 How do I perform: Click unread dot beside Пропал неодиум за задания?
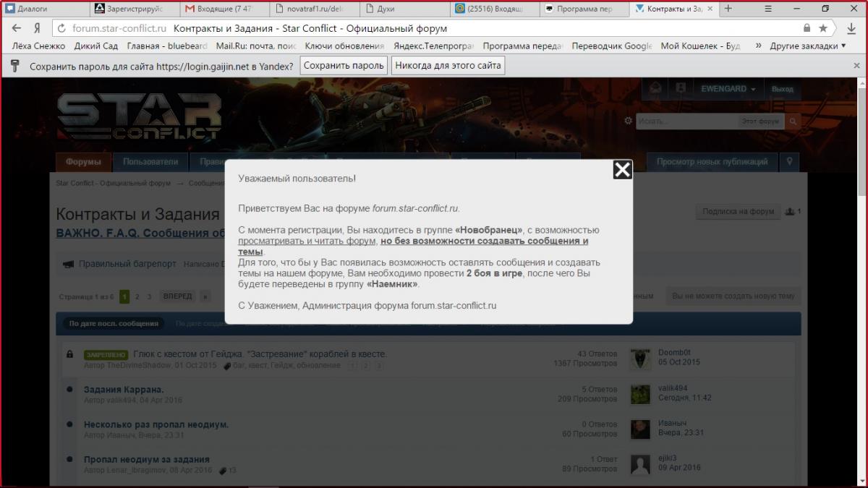click(x=69, y=459)
